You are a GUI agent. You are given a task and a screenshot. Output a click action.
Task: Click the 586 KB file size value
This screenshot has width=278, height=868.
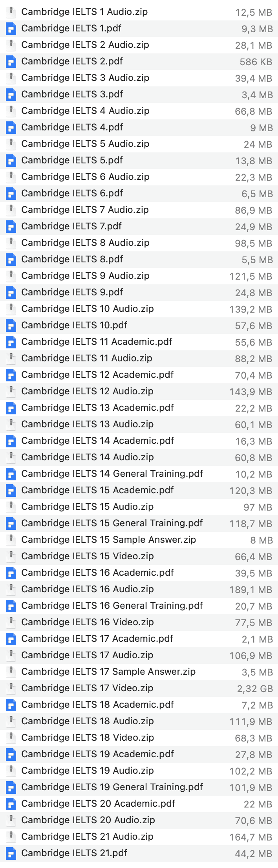pyautogui.click(x=256, y=62)
